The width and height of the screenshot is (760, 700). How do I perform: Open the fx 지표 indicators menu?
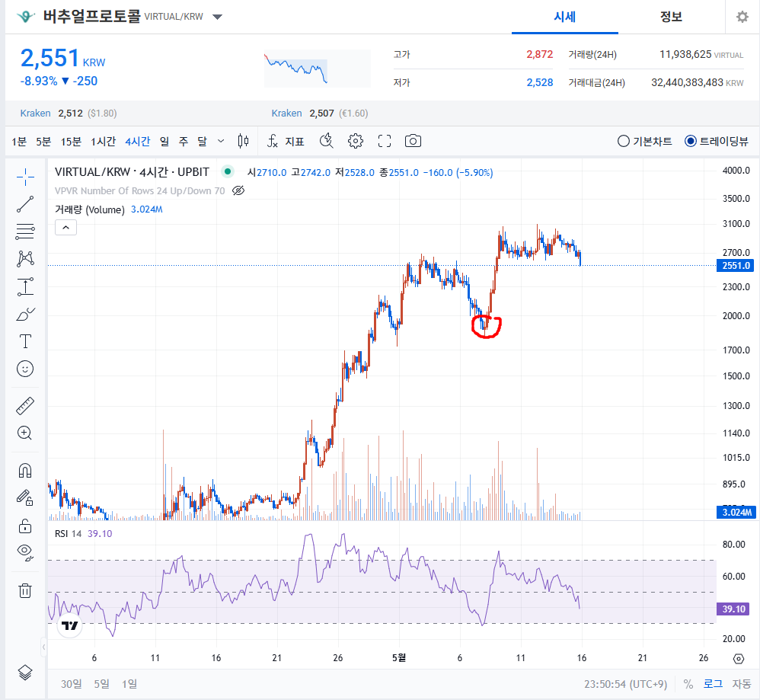pos(286,141)
